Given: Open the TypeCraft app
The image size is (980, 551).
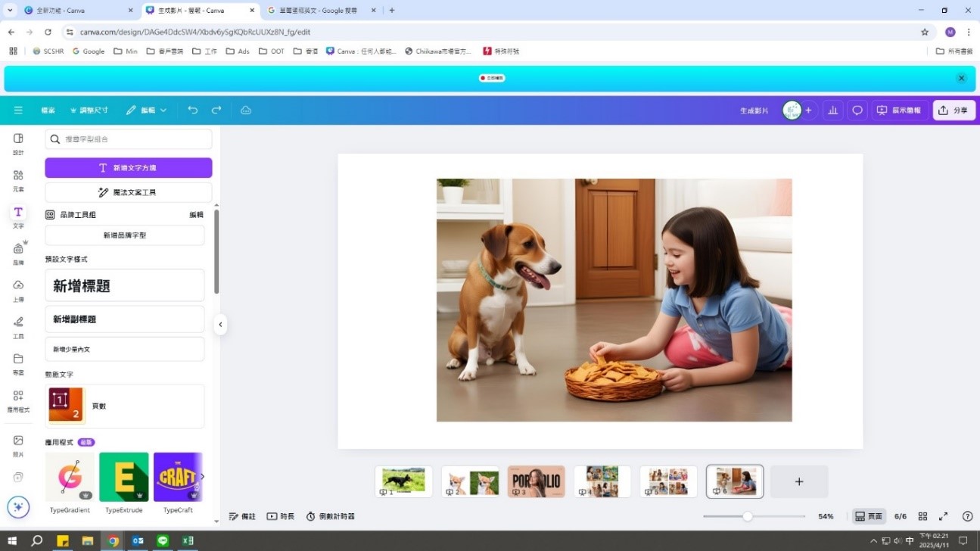Looking at the screenshot, I should [x=178, y=477].
